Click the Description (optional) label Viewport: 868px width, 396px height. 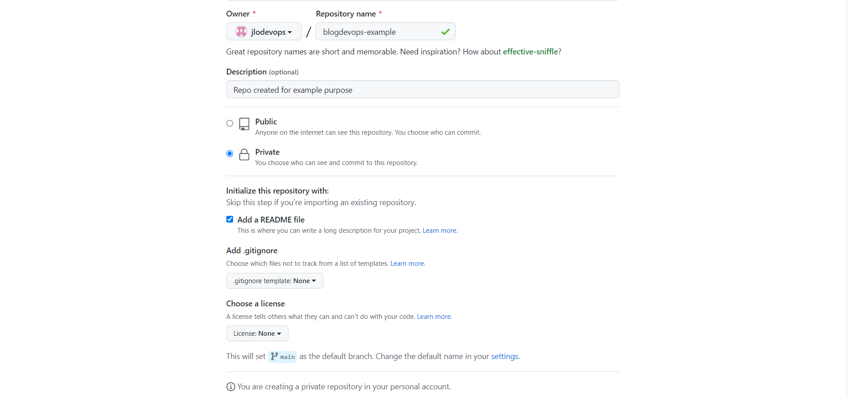point(263,72)
